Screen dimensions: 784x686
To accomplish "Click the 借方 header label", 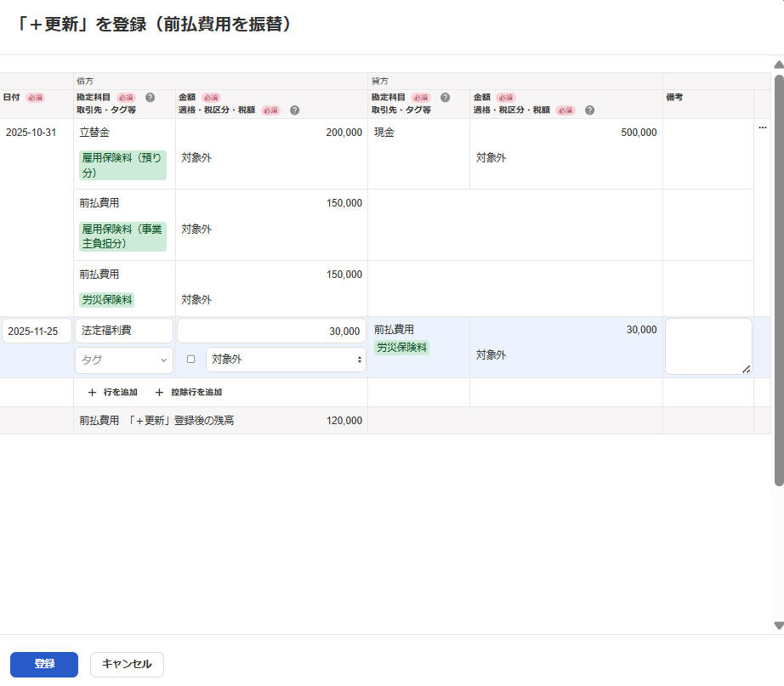I will (x=84, y=81).
